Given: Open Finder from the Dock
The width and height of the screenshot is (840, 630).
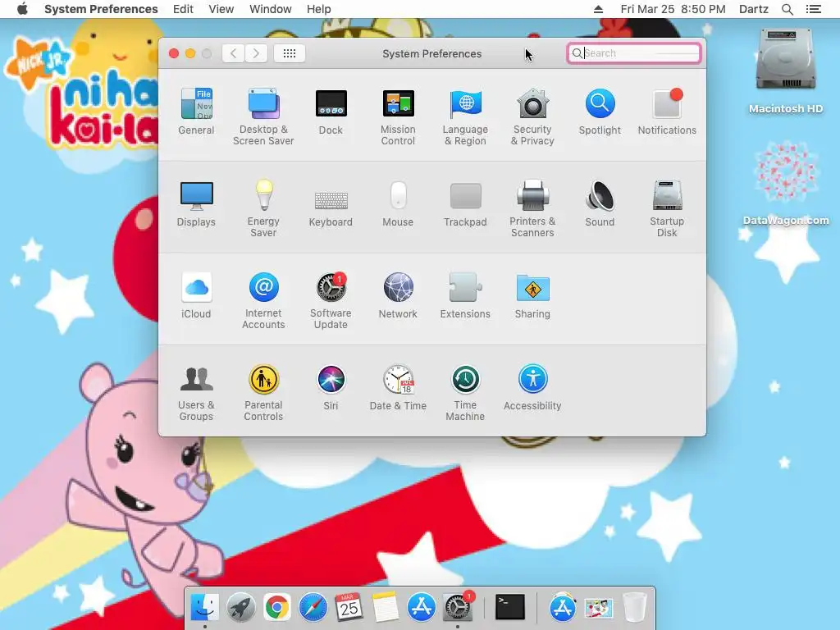Looking at the screenshot, I should (x=204, y=607).
